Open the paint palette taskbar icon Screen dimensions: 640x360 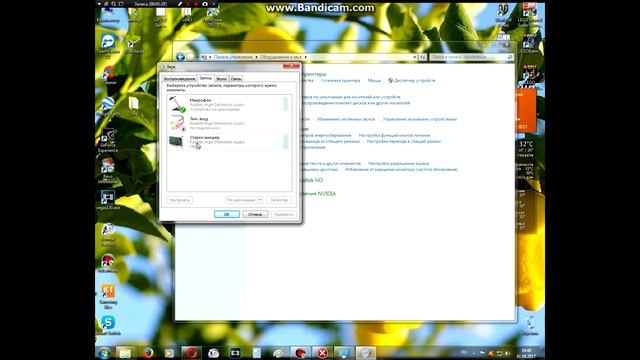tap(279, 353)
